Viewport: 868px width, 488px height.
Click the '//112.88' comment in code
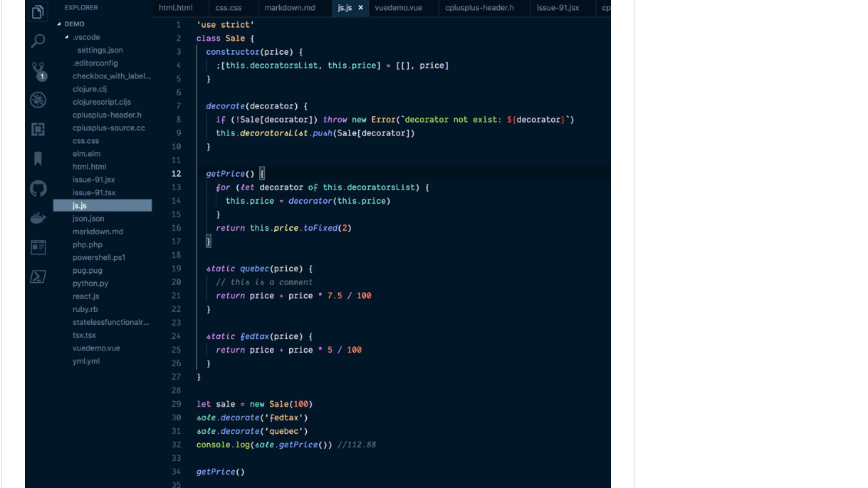click(357, 445)
